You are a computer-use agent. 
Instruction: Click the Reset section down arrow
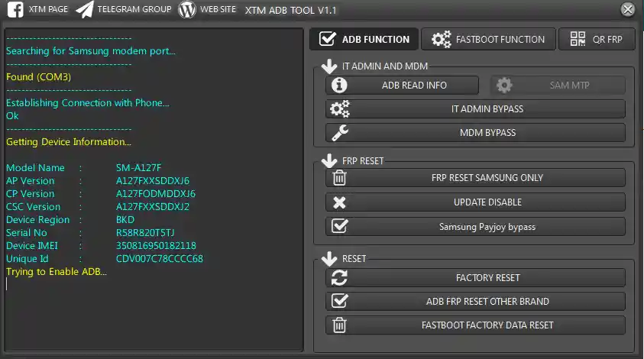(x=330, y=259)
